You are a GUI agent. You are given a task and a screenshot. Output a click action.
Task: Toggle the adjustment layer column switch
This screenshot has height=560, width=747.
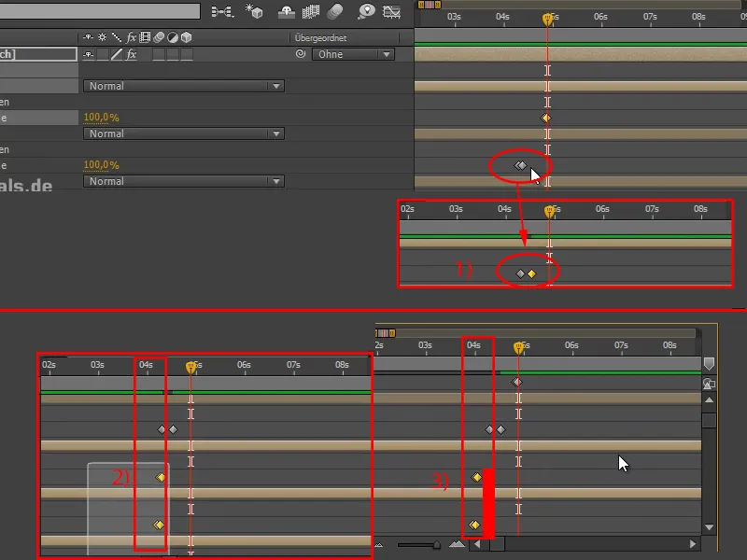(x=172, y=36)
